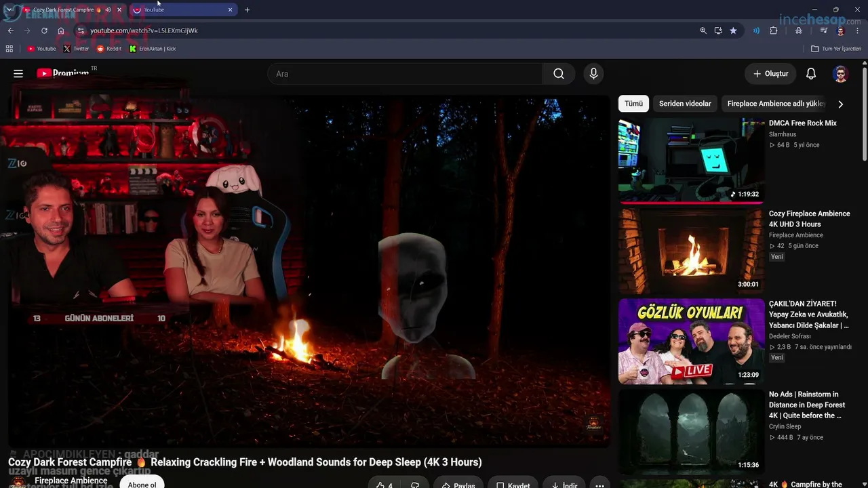The width and height of the screenshot is (868, 488).
Task: Open the Gözlük Oyunları live thumbnail
Action: point(691,341)
